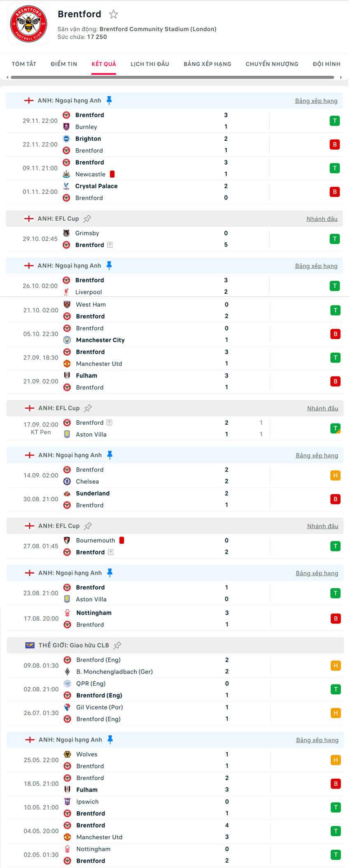Open the Brentford vs Liverpool match row
350x868 pixels.
point(165,286)
